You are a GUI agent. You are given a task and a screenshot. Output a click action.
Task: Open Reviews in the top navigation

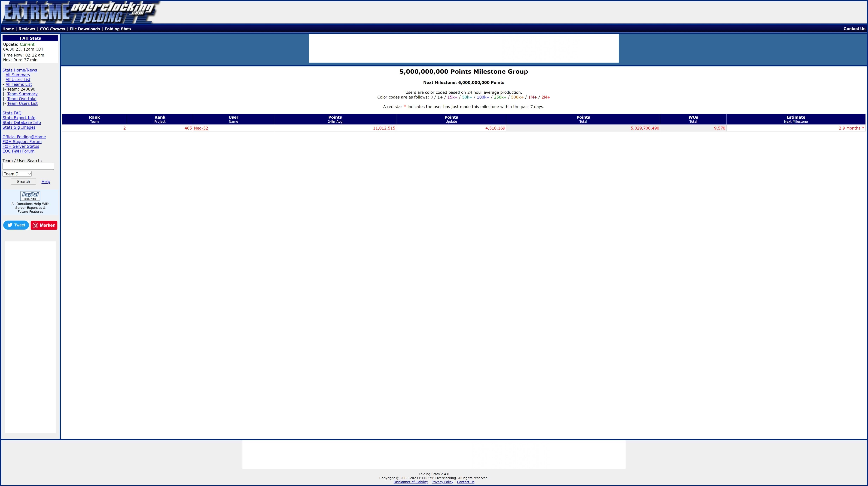[27, 29]
